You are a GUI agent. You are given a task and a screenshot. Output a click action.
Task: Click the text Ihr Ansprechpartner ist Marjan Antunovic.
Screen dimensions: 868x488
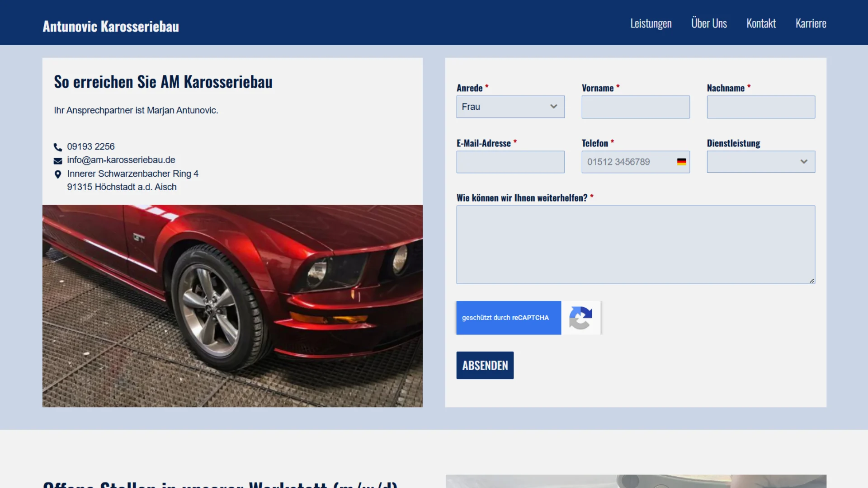tap(136, 110)
